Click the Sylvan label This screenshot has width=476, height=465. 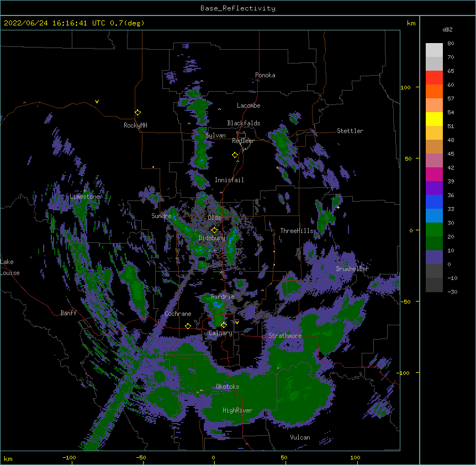pos(215,135)
